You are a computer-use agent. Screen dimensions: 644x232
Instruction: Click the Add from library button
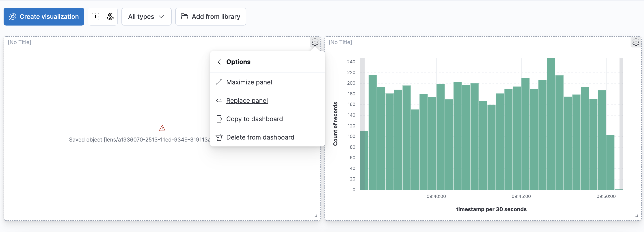210,17
